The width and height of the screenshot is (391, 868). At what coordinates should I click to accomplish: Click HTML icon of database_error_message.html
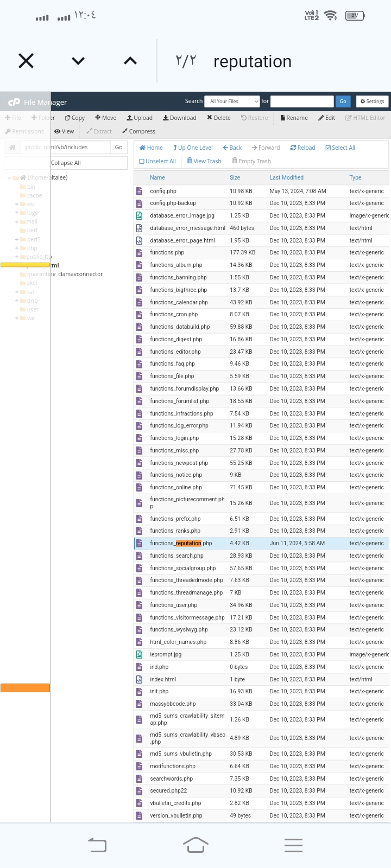[139, 228]
